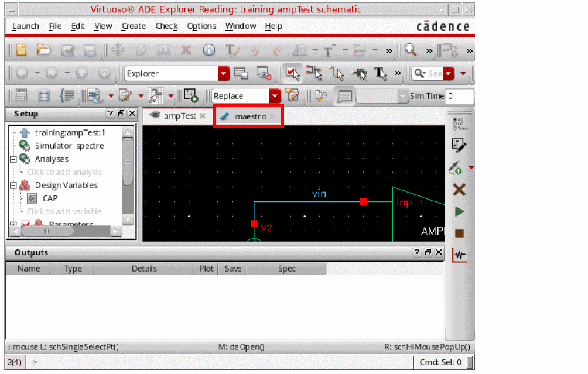
Task: Click 'Click to add analysis' link
Action: (64, 172)
